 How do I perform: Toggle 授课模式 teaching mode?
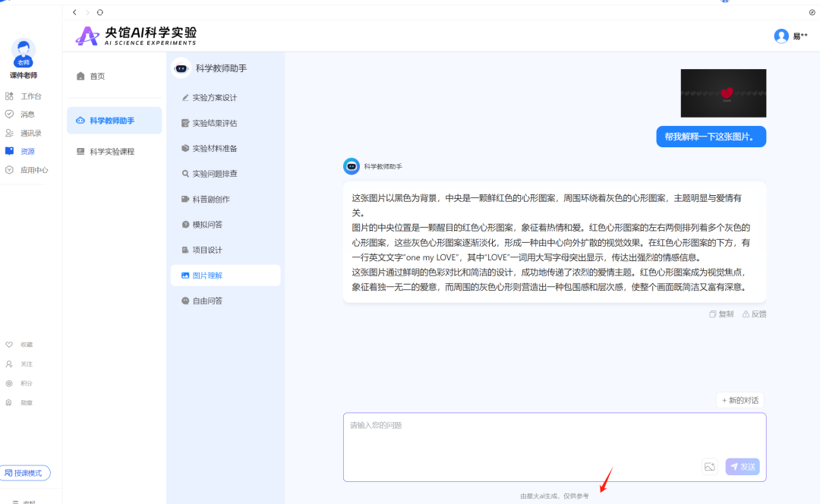click(x=26, y=473)
